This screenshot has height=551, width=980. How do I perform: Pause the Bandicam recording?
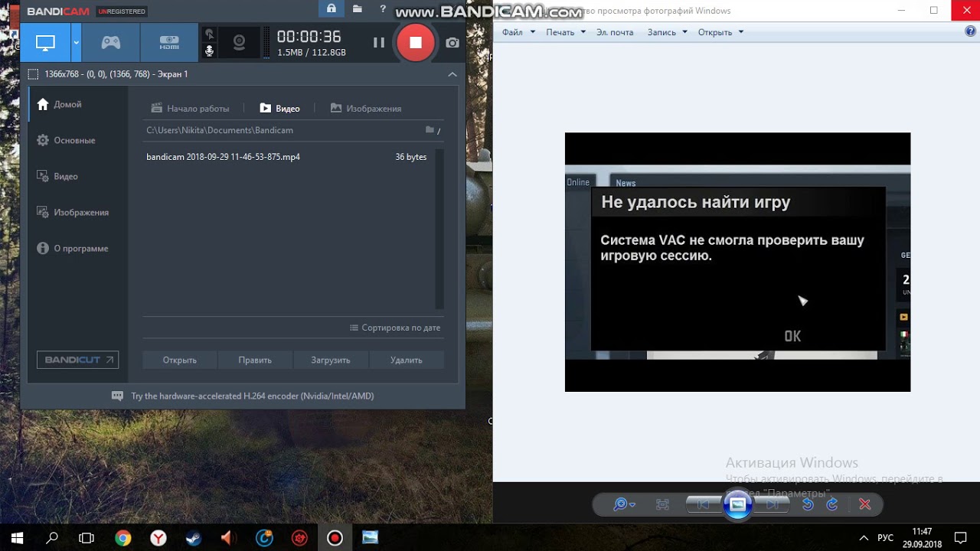tap(378, 43)
